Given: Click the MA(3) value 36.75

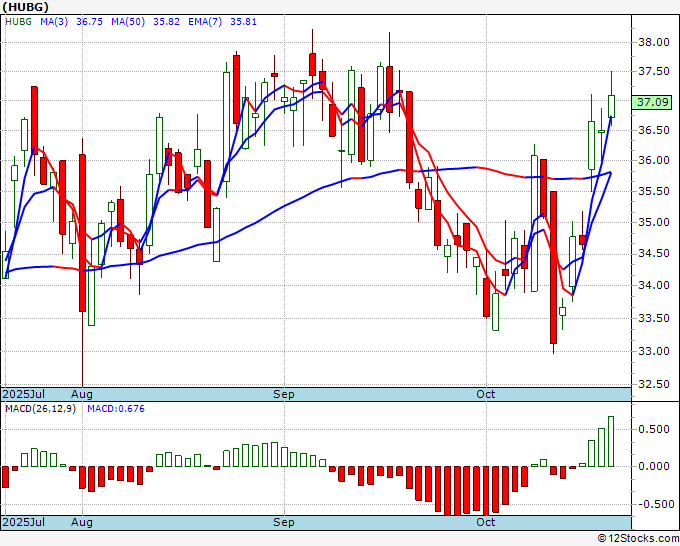Looking at the screenshot, I should (89, 22).
